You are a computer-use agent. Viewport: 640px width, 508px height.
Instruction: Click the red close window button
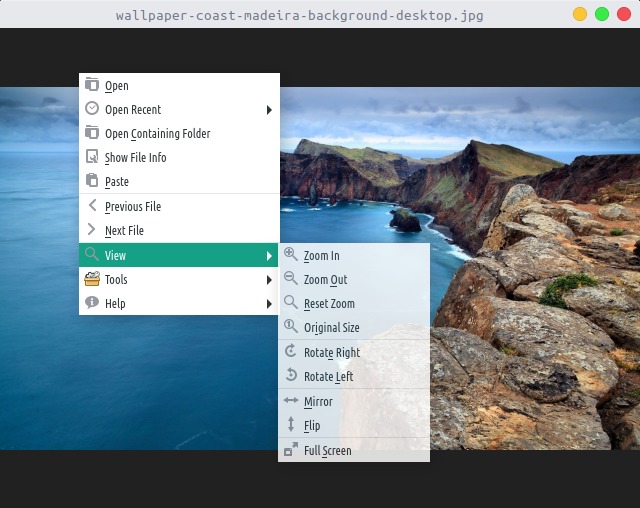pos(624,14)
